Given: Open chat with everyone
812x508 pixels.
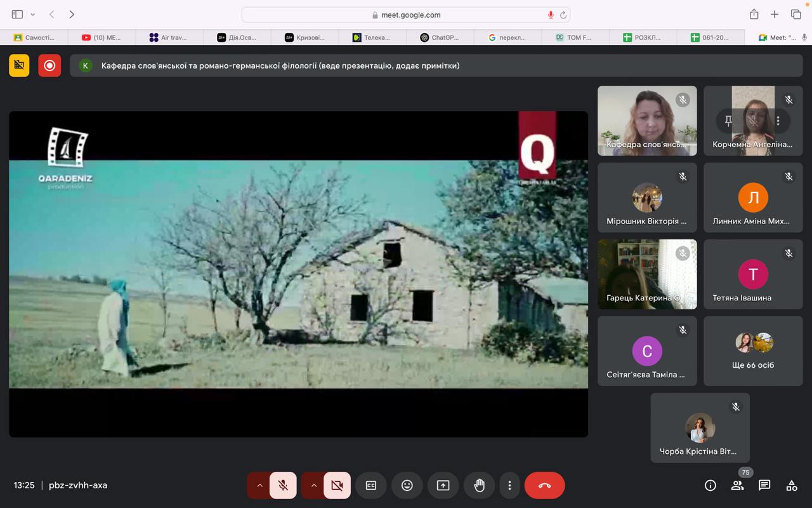Looking at the screenshot, I should [764, 485].
